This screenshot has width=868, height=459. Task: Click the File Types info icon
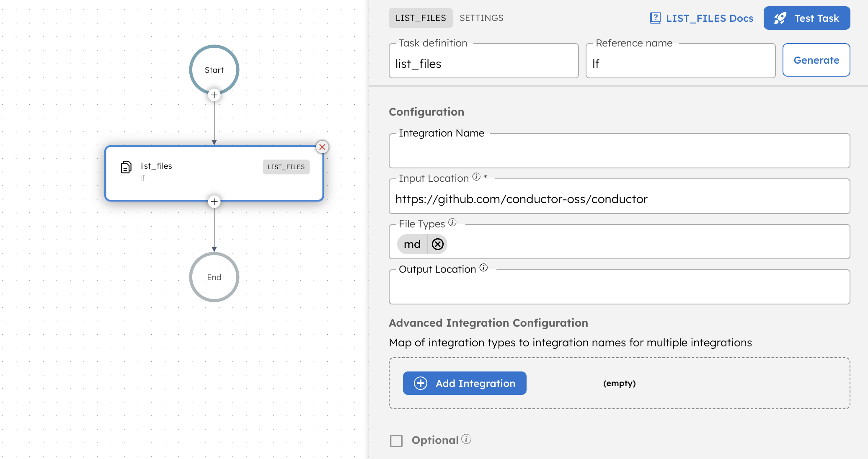point(452,222)
